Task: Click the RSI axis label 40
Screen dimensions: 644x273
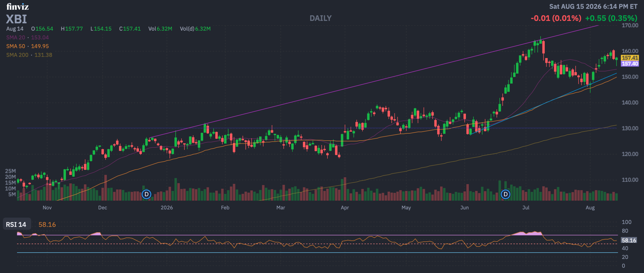Action: (625, 248)
